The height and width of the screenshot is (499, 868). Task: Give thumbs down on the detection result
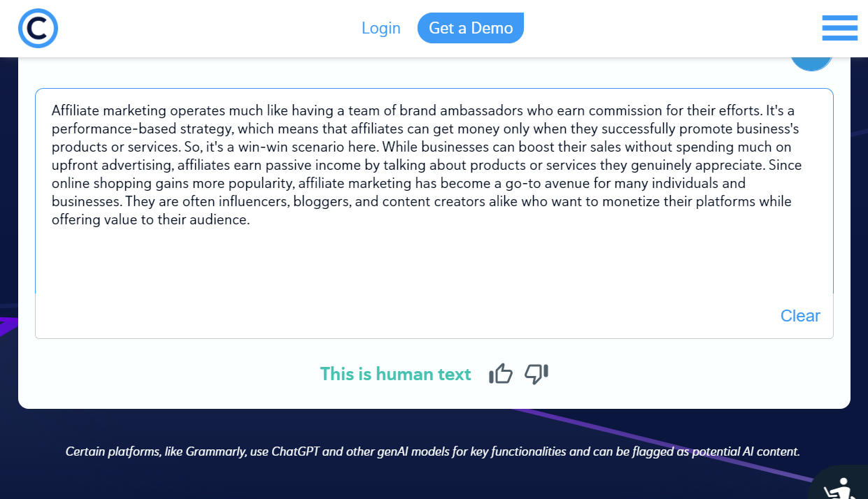pyautogui.click(x=536, y=375)
